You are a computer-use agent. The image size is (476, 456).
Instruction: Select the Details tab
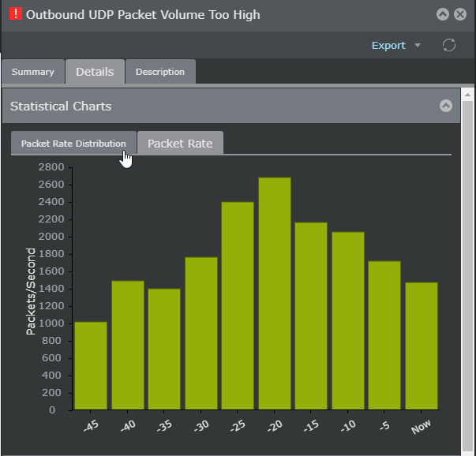click(95, 72)
